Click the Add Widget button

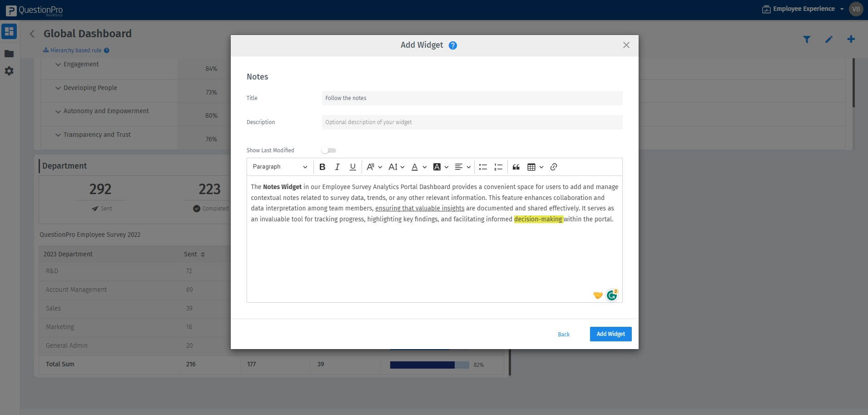[610, 334]
